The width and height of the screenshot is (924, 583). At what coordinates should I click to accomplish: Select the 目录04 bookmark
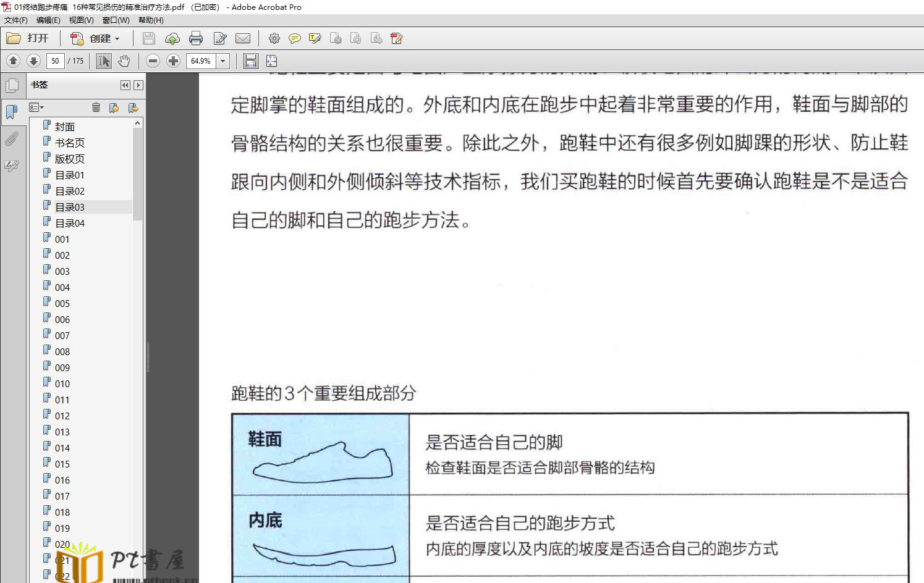[69, 223]
